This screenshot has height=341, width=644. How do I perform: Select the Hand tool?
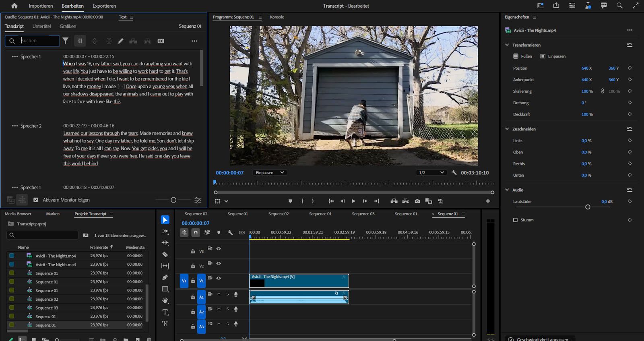pyautogui.click(x=165, y=300)
